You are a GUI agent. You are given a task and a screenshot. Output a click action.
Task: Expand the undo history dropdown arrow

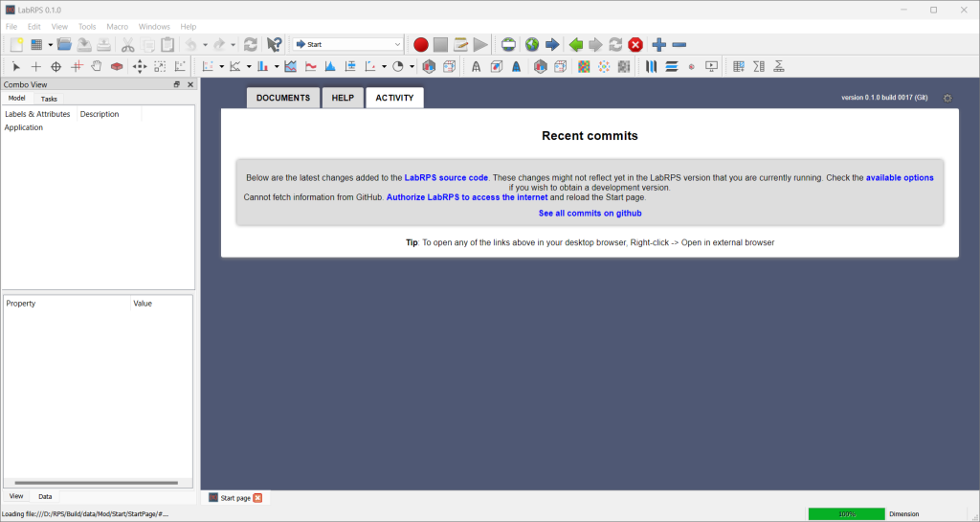click(x=205, y=45)
